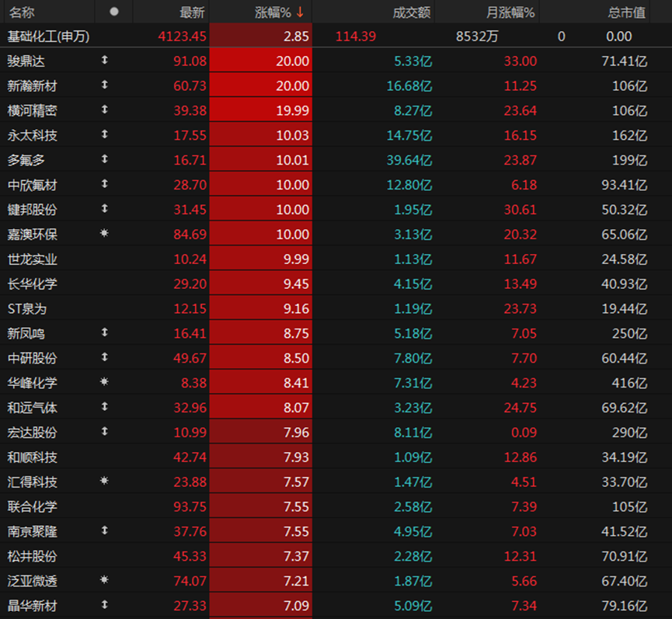672x619 pixels.
Task: Click 骏鼎达 latest price 91.08
Action: tap(190, 61)
